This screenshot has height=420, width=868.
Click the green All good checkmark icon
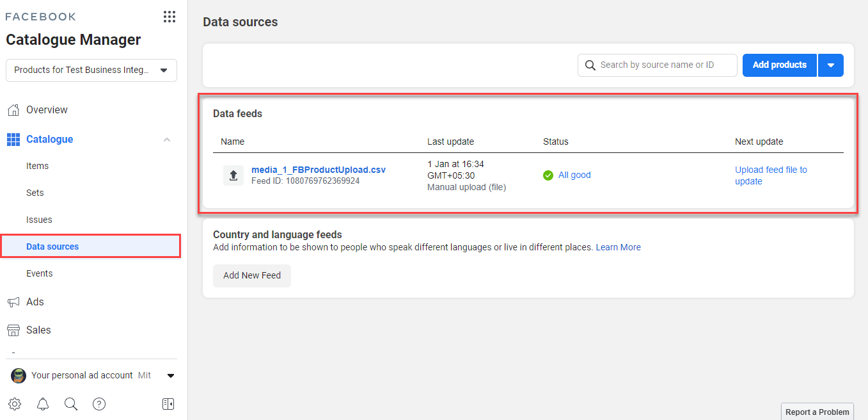[x=548, y=175]
